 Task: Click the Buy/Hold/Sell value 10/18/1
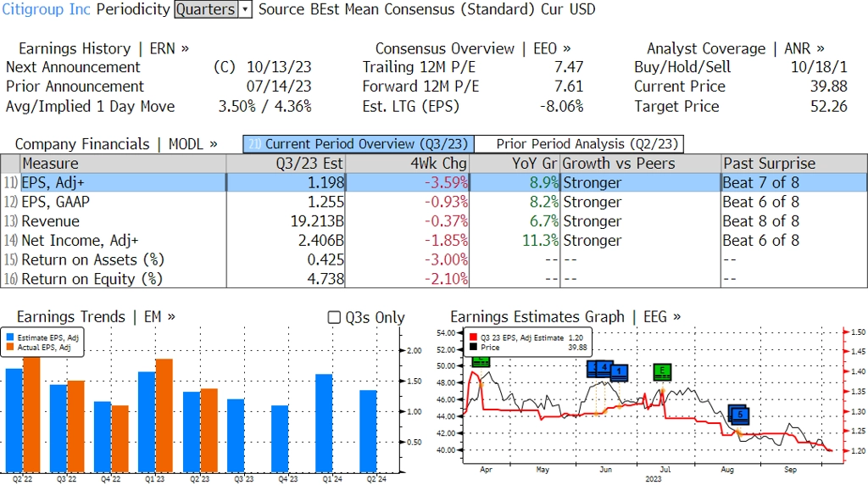click(x=819, y=67)
